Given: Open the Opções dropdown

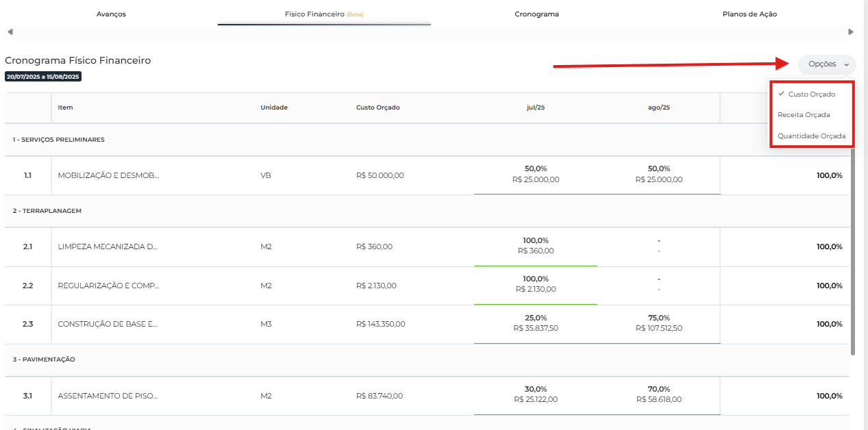Looking at the screenshot, I should (x=827, y=64).
